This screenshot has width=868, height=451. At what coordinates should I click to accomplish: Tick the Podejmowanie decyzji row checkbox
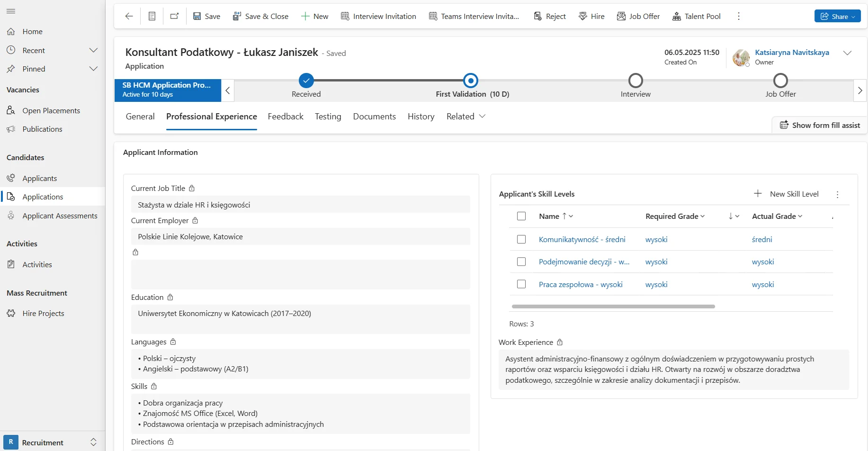[x=521, y=262]
